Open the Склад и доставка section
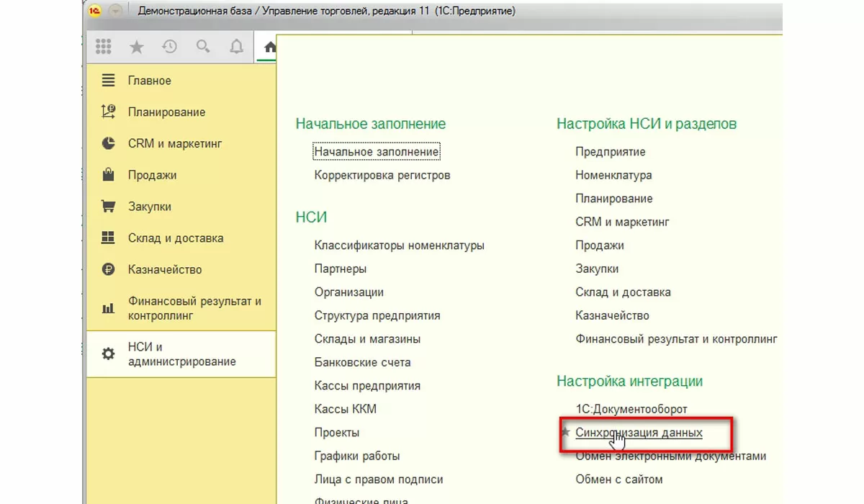 (181, 238)
